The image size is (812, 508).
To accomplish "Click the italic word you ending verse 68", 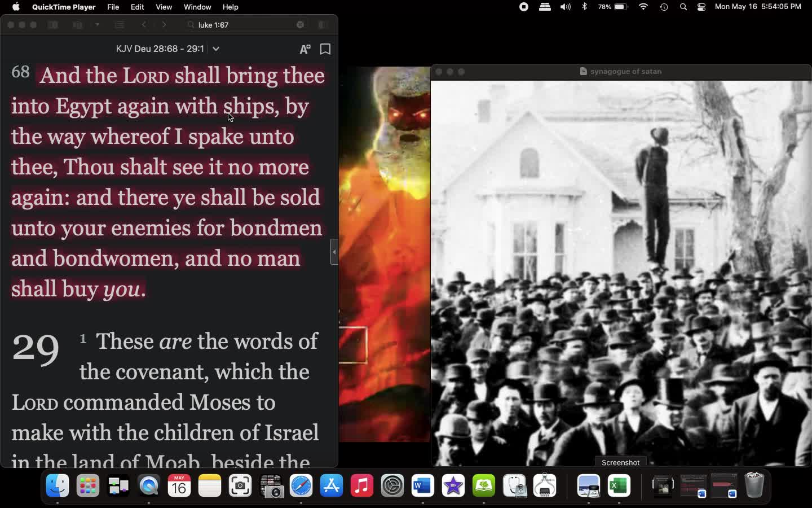I will (x=121, y=289).
